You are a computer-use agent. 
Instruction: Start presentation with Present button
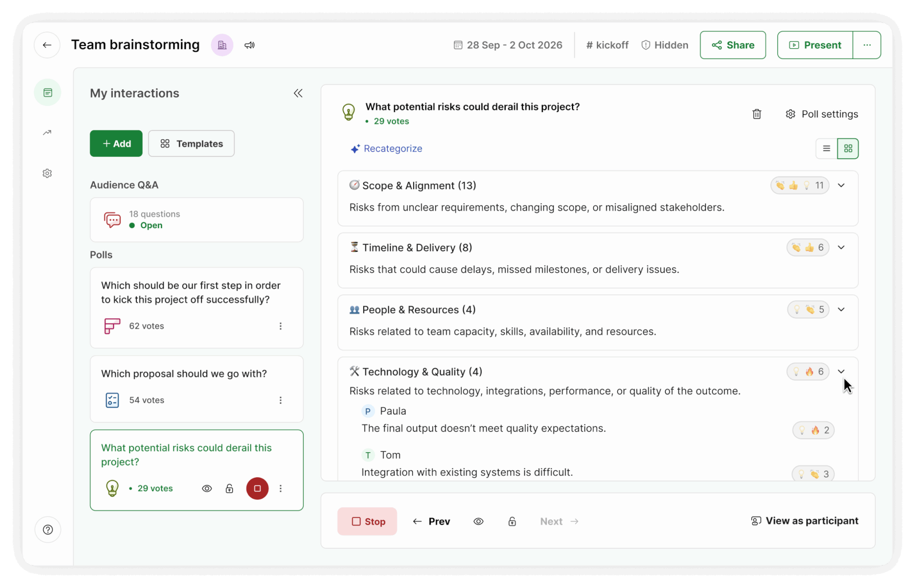[x=815, y=45]
